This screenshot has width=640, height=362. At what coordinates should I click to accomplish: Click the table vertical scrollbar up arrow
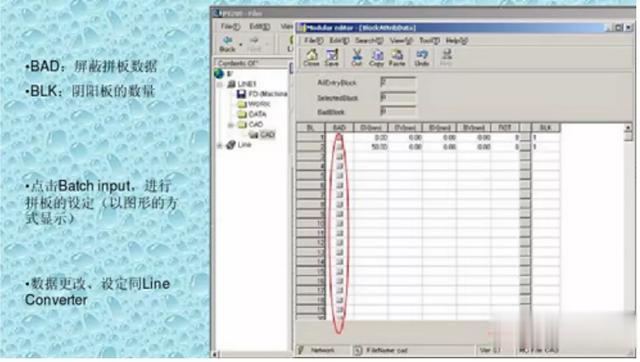(629, 128)
